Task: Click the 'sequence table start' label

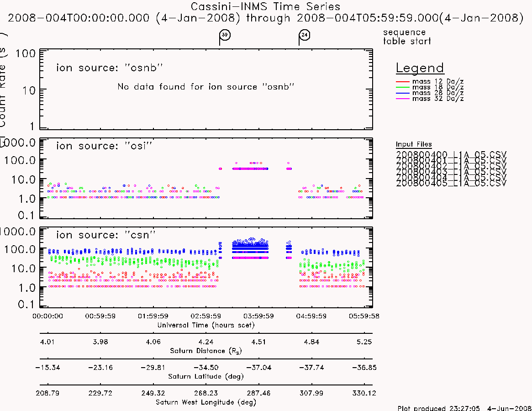Action: pos(407,37)
